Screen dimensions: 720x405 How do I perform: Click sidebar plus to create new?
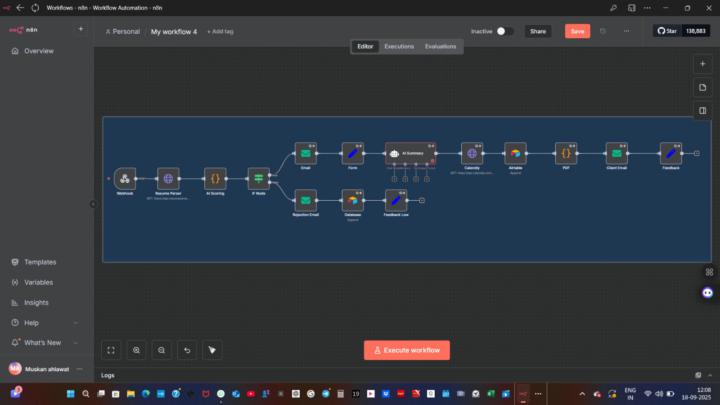click(81, 29)
